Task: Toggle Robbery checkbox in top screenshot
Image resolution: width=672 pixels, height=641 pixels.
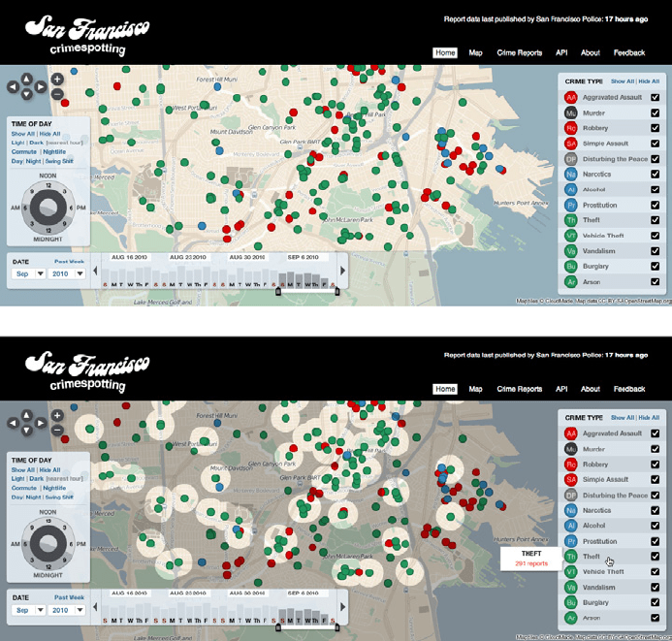Action: coord(655,128)
